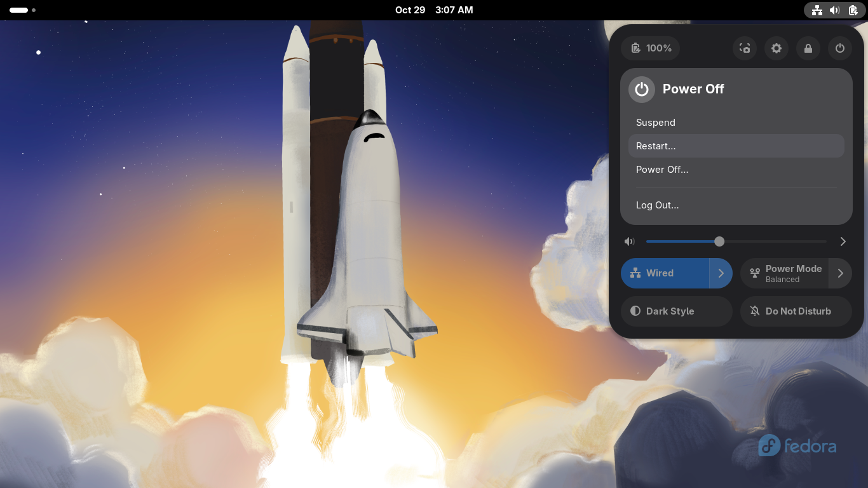Expand the Wired connection submenu arrow

(721, 273)
